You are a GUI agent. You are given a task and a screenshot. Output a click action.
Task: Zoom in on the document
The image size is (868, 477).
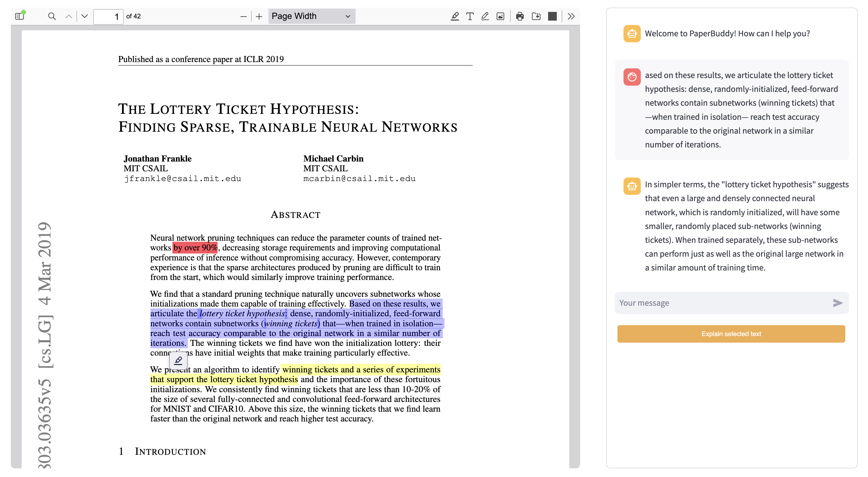[x=259, y=16]
